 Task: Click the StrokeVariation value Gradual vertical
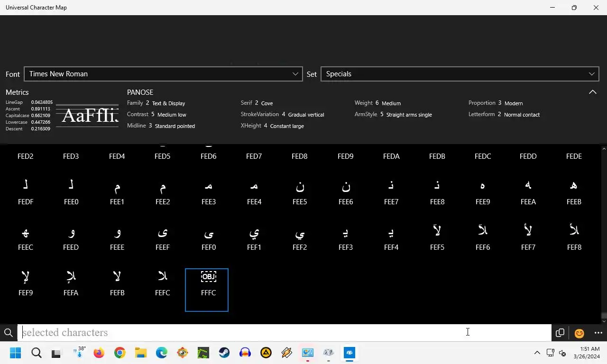(306, 115)
